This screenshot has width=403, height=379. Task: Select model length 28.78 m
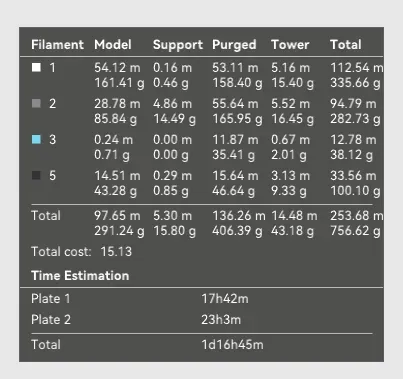click(117, 104)
